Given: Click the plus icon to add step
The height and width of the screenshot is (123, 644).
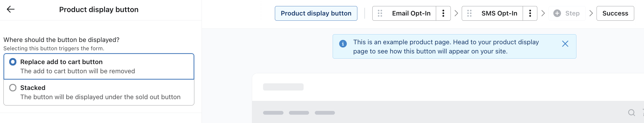Looking at the screenshot, I should (x=557, y=13).
